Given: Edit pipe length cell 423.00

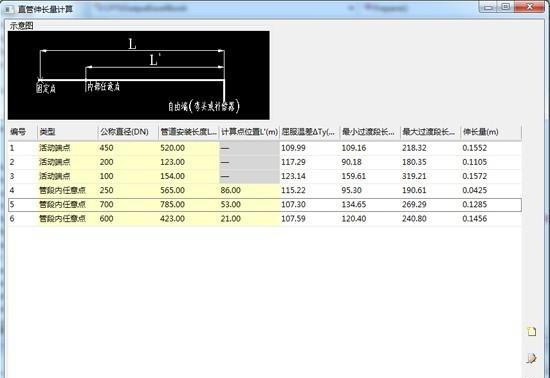Looking at the screenshot, I should click(x=189, y=218).
